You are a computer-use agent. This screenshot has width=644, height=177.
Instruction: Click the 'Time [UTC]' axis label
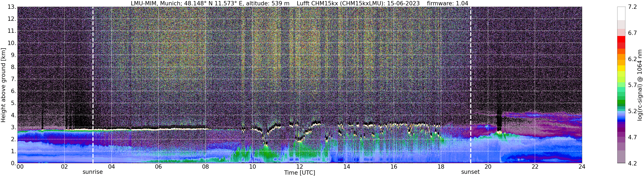click(x=299, y=172)
